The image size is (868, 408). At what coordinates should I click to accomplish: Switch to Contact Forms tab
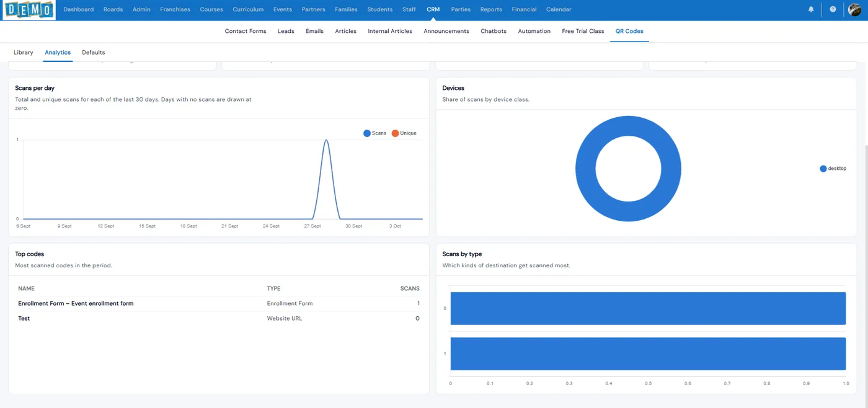[246, 31]
